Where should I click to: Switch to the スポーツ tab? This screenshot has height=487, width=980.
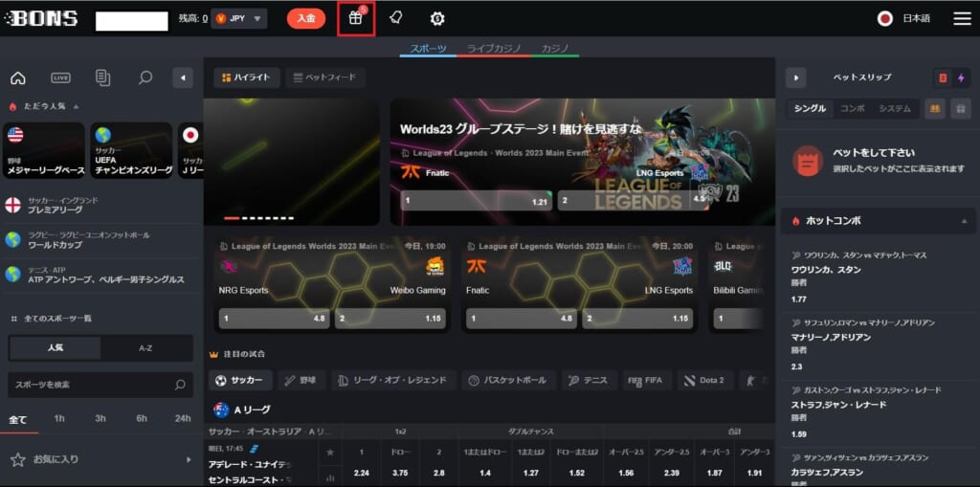428,49
